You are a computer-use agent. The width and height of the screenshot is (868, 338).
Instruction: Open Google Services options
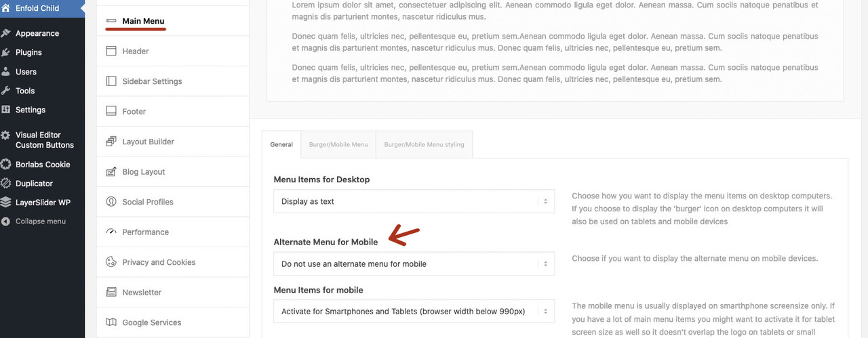tap(173, 322)
